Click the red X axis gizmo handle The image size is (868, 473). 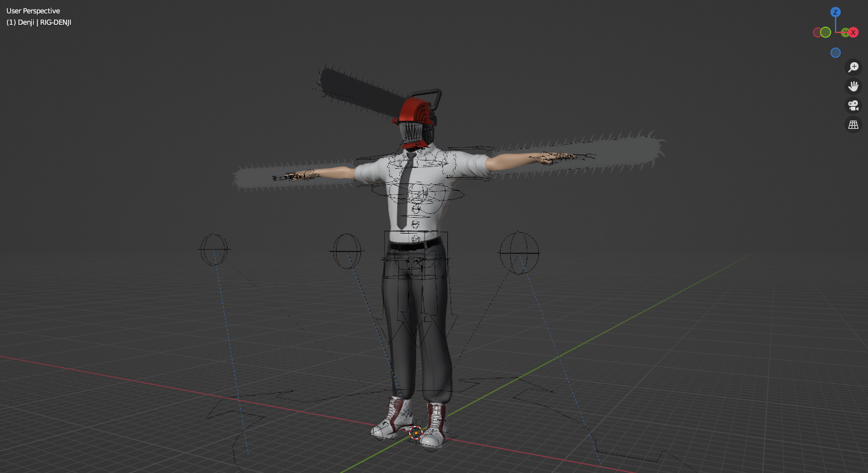coord(853,32)
